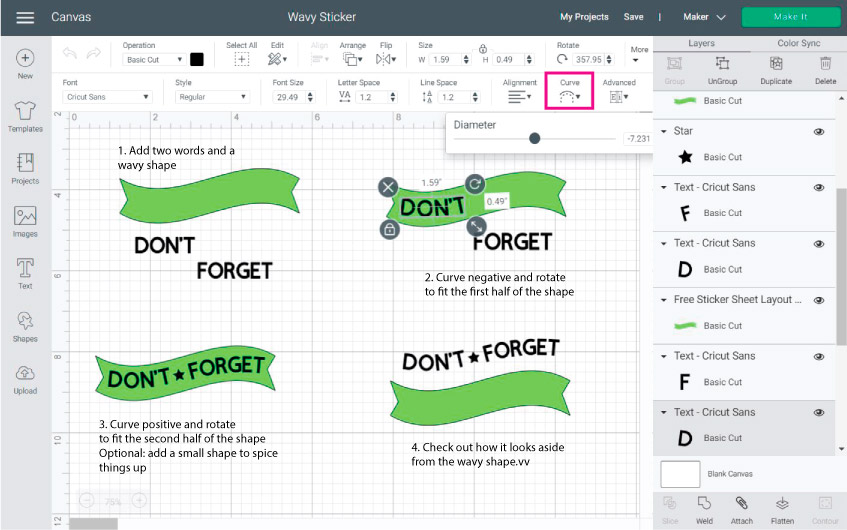847x530 pixels.
Task: Click the Redo arrow
Action: (x=93, y=53)
